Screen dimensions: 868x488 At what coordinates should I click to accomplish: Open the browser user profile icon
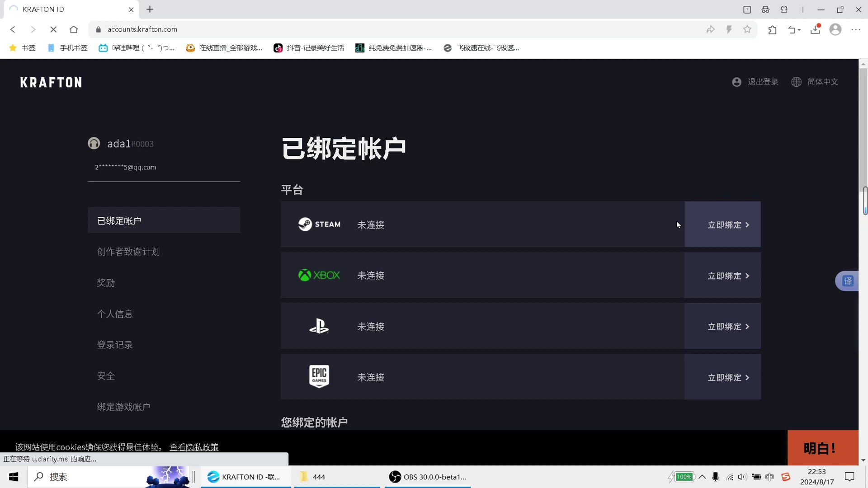[x=835, y=29]
